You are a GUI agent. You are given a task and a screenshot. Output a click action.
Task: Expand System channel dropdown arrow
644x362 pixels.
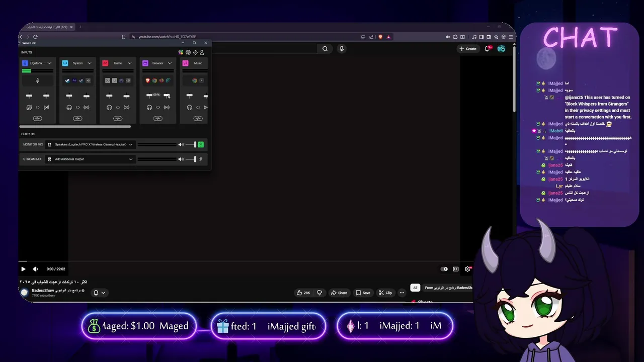click(x=90, y=63)
